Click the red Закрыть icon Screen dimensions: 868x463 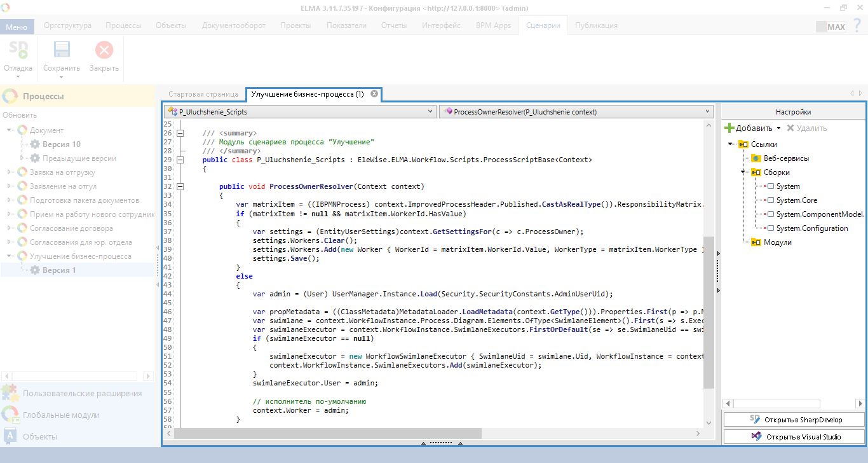click(x=104, y=51)
